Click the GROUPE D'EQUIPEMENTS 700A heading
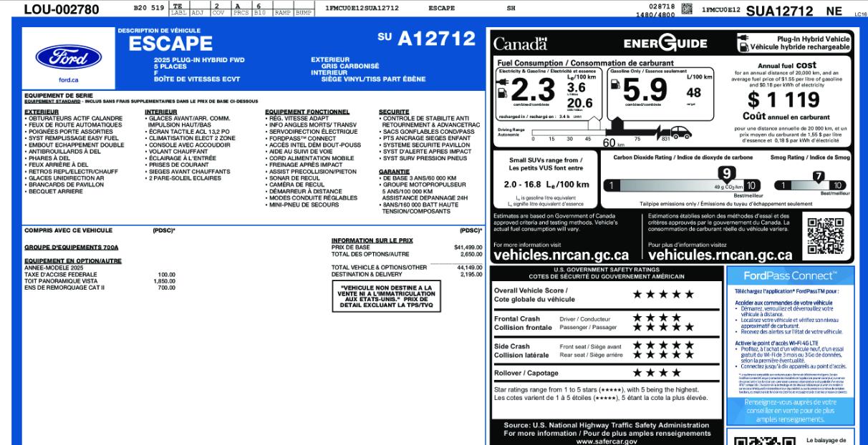868x445 pixels. 71,247
